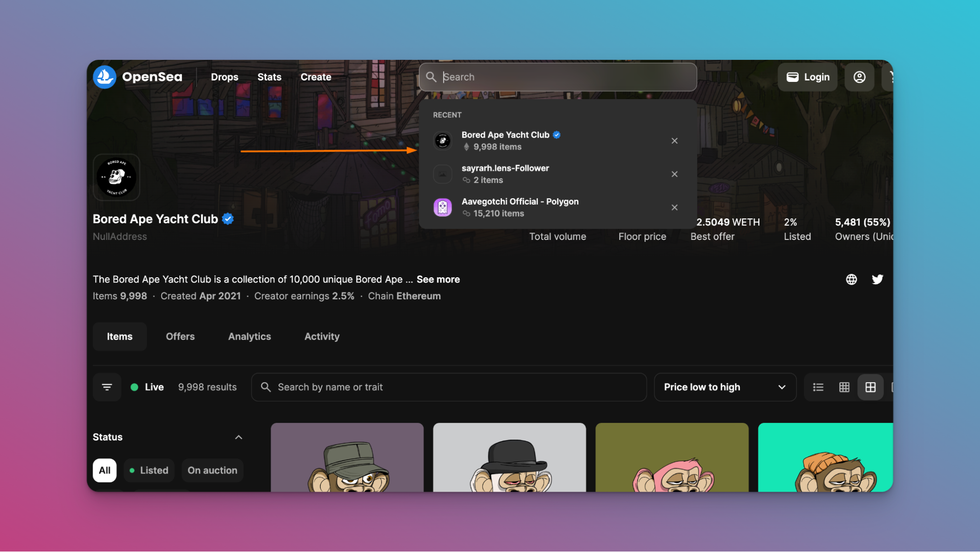Click the 2% Listed stat
The width and height of the screenshot is (980, 552).
pyautogui.click(x=797, y=229)
